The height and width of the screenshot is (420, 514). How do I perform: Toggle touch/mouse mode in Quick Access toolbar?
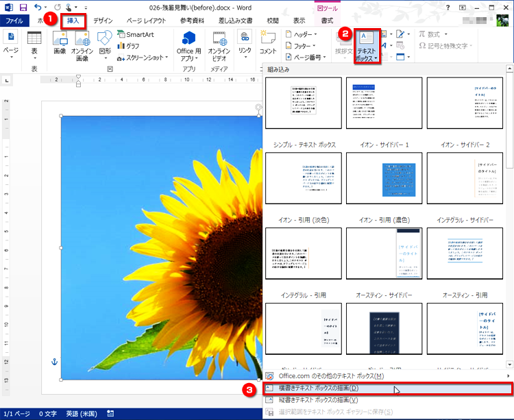(x=69, y=8)
